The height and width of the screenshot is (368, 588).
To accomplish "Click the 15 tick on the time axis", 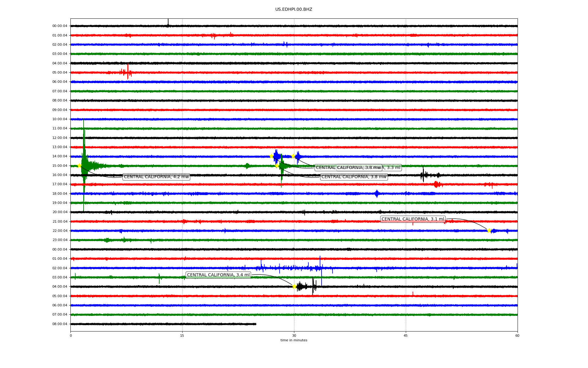I will 182,335.
